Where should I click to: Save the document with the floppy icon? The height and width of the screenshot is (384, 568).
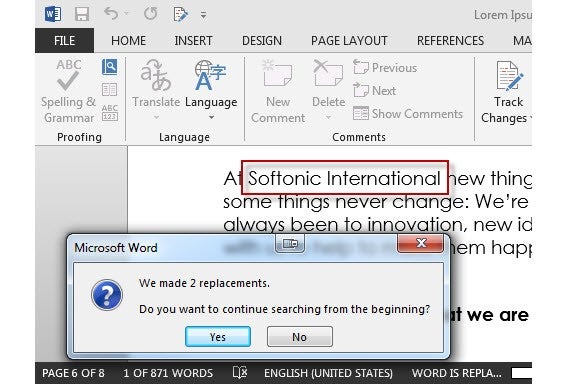(x=82, y=14)
